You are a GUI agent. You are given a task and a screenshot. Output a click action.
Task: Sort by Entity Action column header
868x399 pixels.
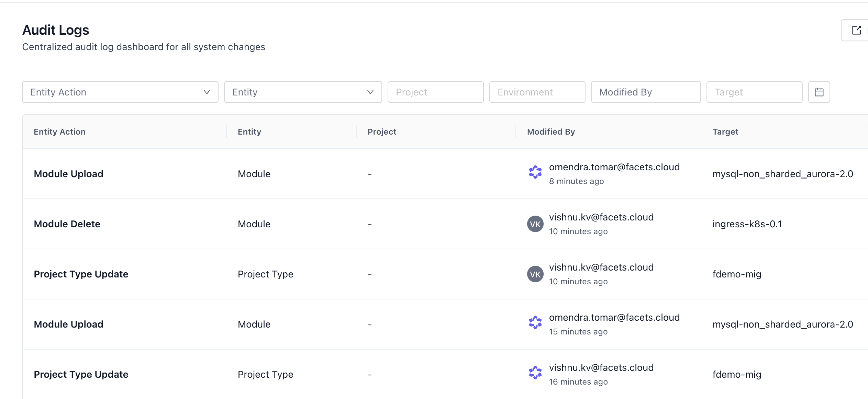pyautogui.click(x=59, y=132)
